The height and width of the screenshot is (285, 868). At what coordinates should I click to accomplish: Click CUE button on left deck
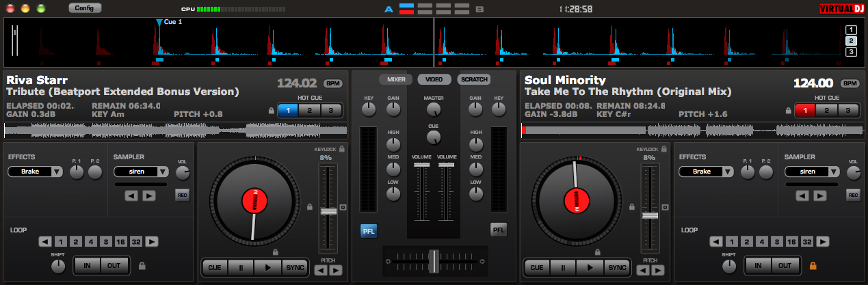pos(215,267)
